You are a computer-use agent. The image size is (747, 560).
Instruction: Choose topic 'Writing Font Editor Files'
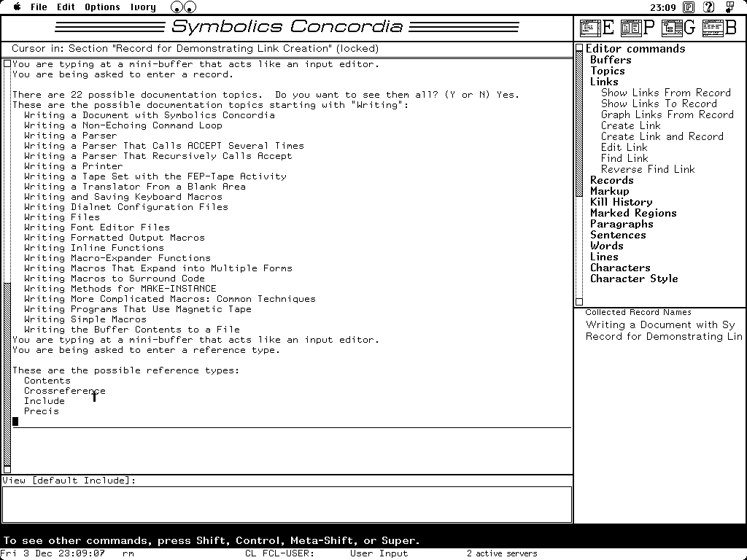pyautogui.click(x=97, y=227)
